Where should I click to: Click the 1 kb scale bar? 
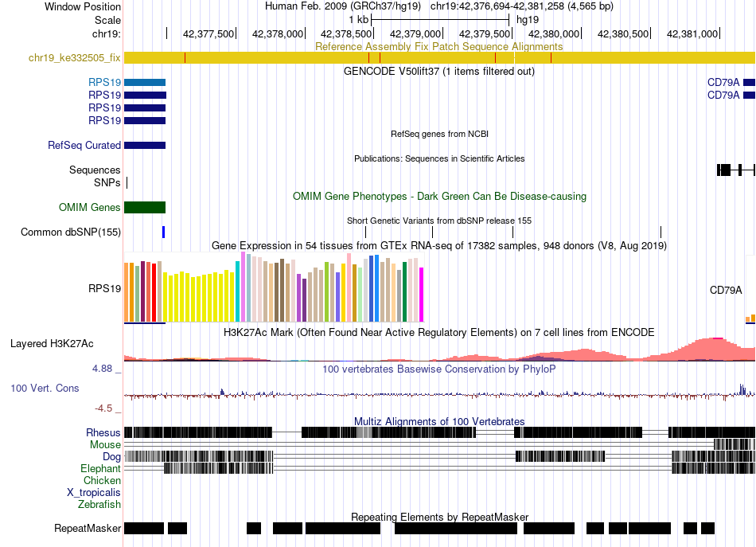click(440, 20)
